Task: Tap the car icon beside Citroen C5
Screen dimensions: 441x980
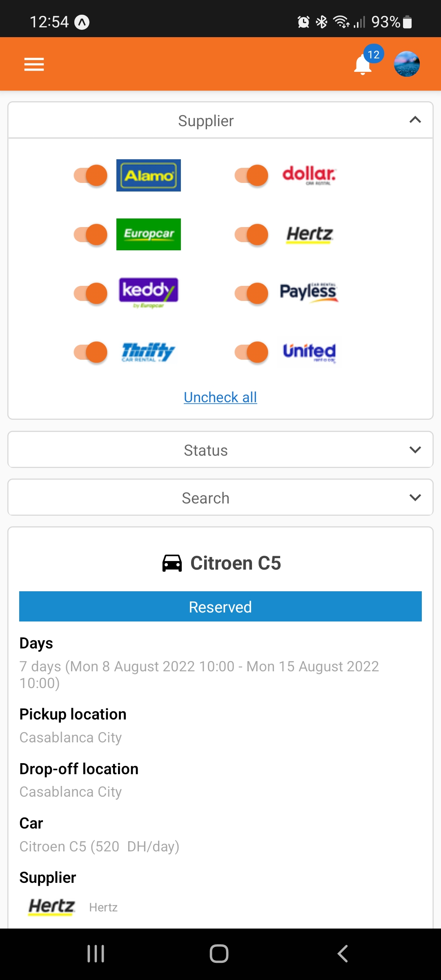Action: click(x=172, y=563)
